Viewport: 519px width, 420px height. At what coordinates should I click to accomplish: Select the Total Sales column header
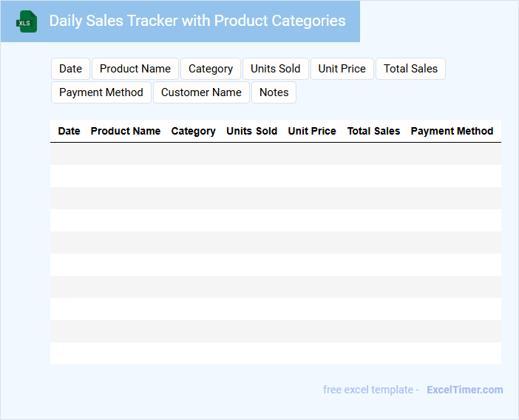(373, 131)
